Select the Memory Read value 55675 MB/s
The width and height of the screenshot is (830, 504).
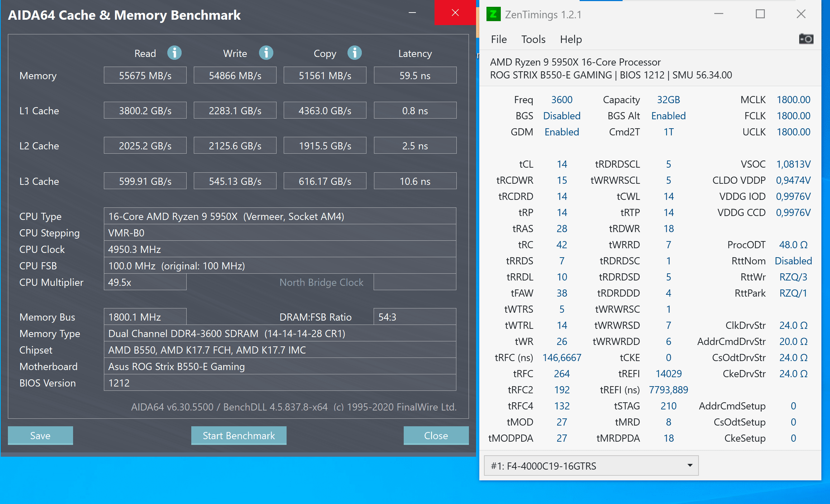point(145,75)
